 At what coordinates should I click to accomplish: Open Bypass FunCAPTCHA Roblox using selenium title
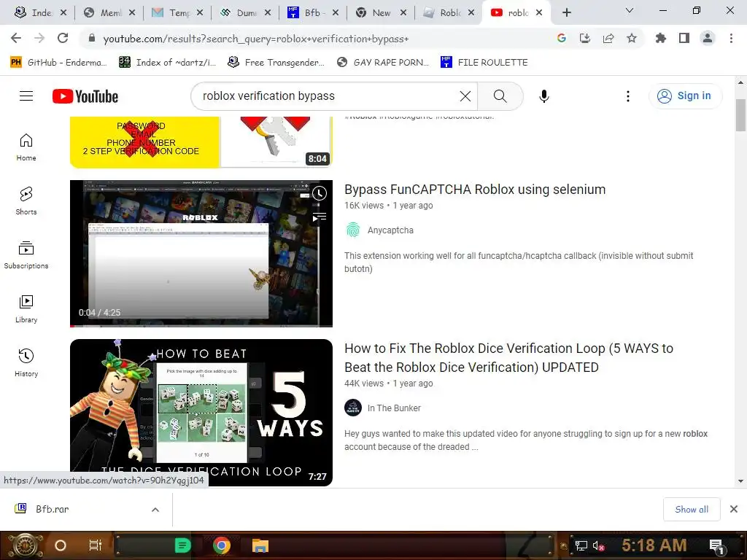click(475, 190)
